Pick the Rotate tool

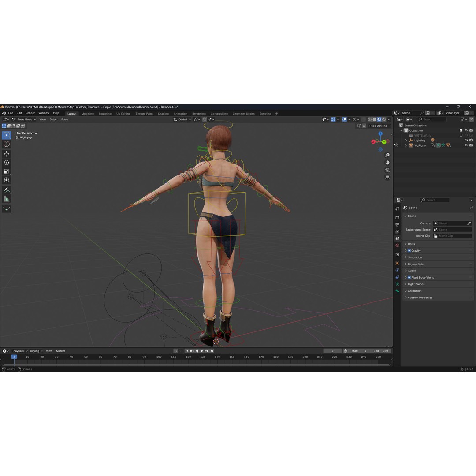tap(6, 163)
